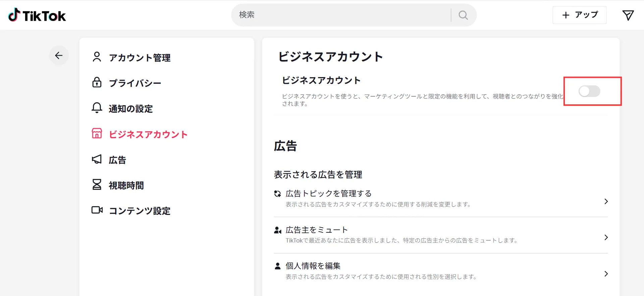
Task: Click the shop icon beside ビジネスアカウント
Action: click(97, 133)
